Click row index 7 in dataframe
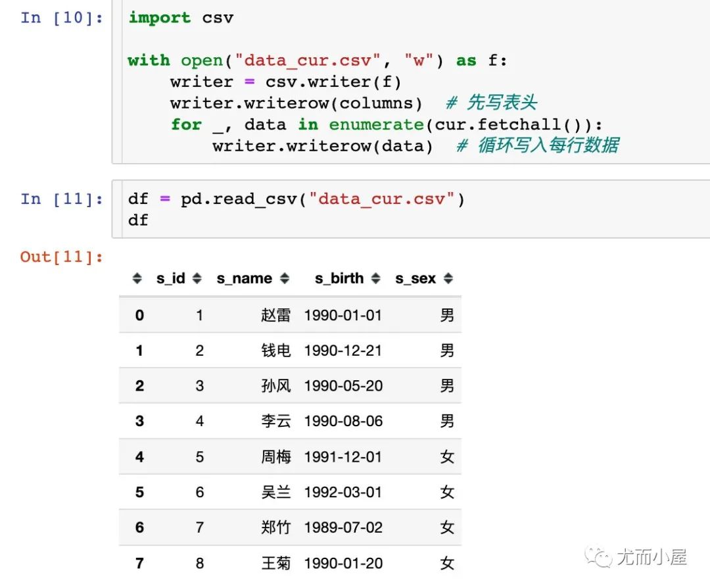Viewport: 710px width, 588px height. point(139,563)
